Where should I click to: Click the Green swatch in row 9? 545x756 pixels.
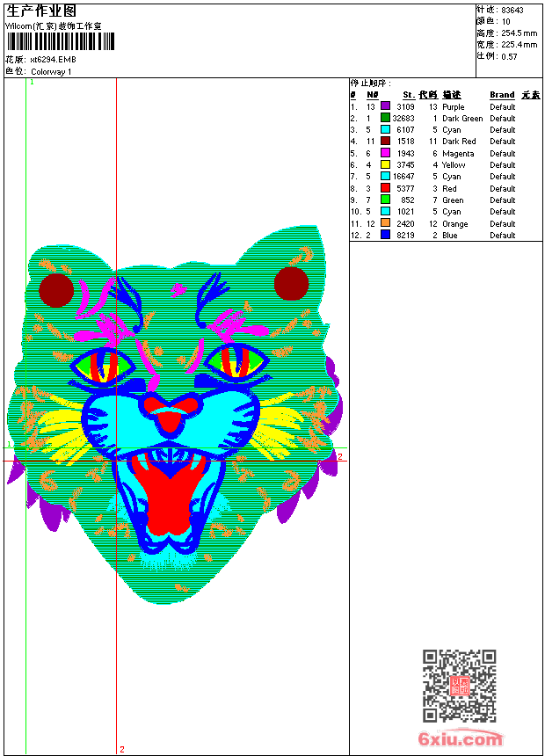click(x=385, y=200)
